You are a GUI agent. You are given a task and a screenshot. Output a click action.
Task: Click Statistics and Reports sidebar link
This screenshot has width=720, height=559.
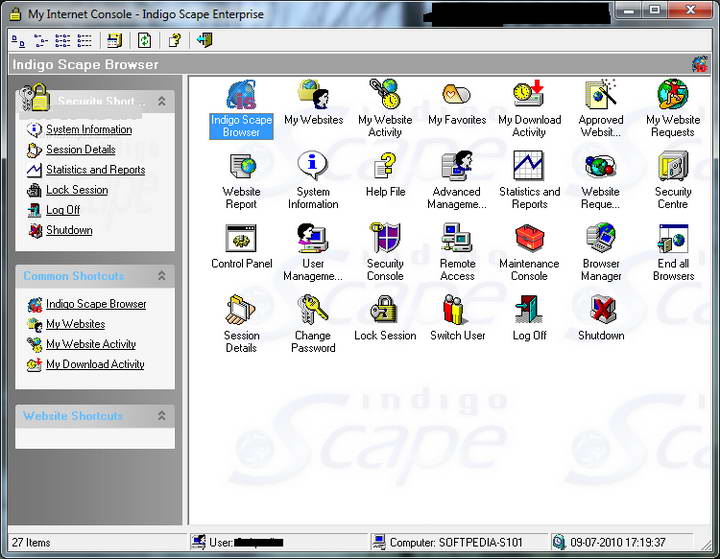[96, 169]
